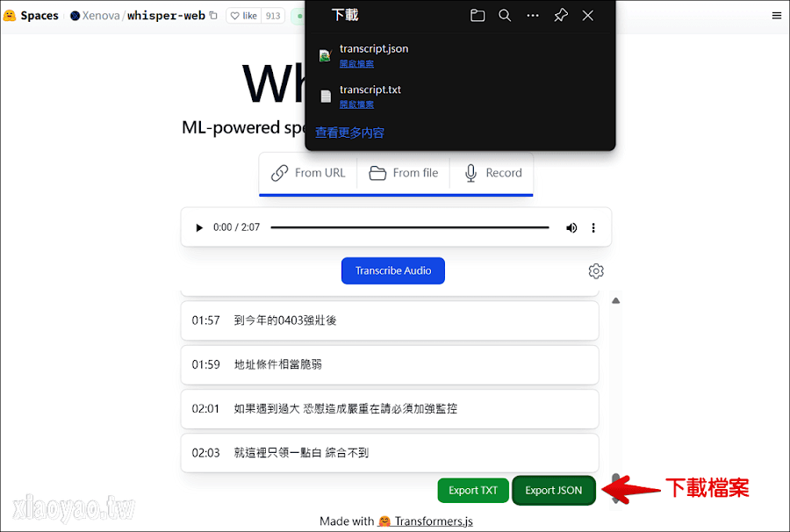Open hamburger menu at top right
Screen dimensions: 790x532
point(777,16)
